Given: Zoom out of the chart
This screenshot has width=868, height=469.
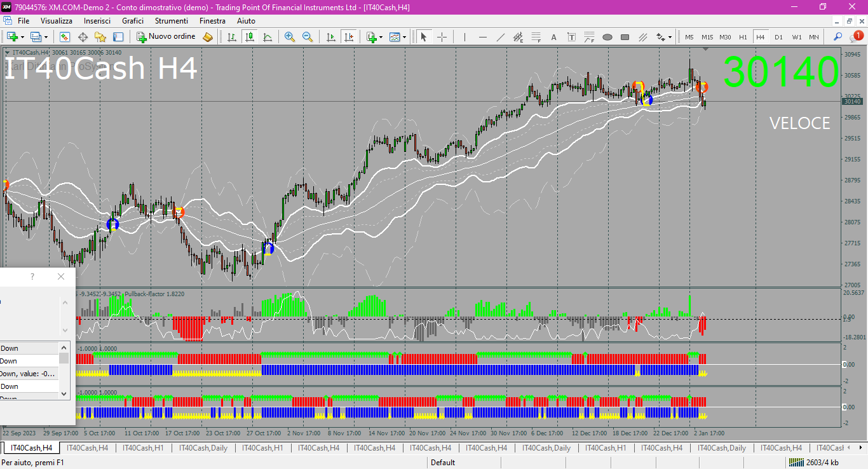Looking at the screenshot, I should click(308, 37).
